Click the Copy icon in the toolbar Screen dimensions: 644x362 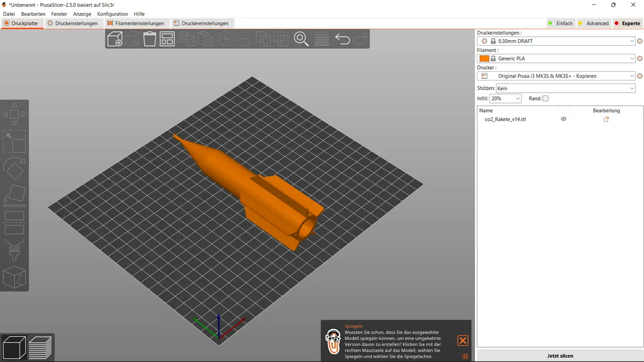[x=188, y=39]
